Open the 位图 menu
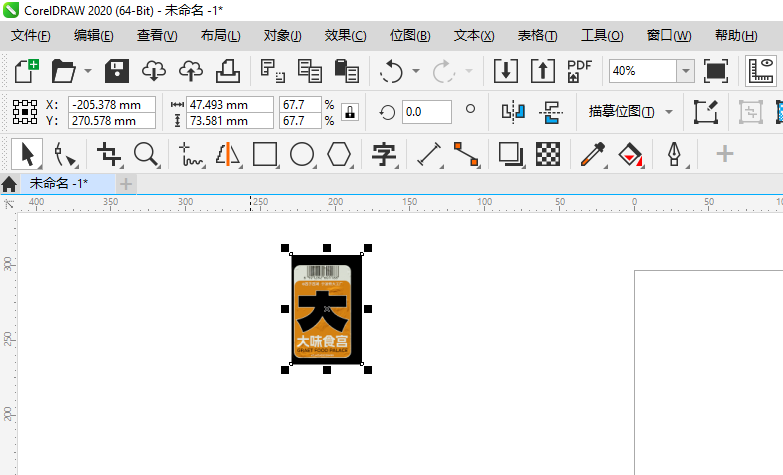 point(409,35)
